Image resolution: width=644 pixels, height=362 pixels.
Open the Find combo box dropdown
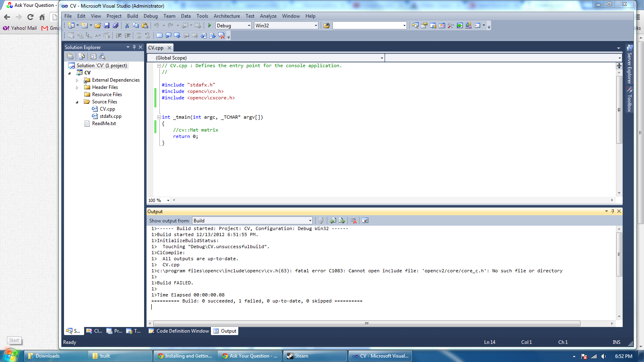click(x=405, y=25)
